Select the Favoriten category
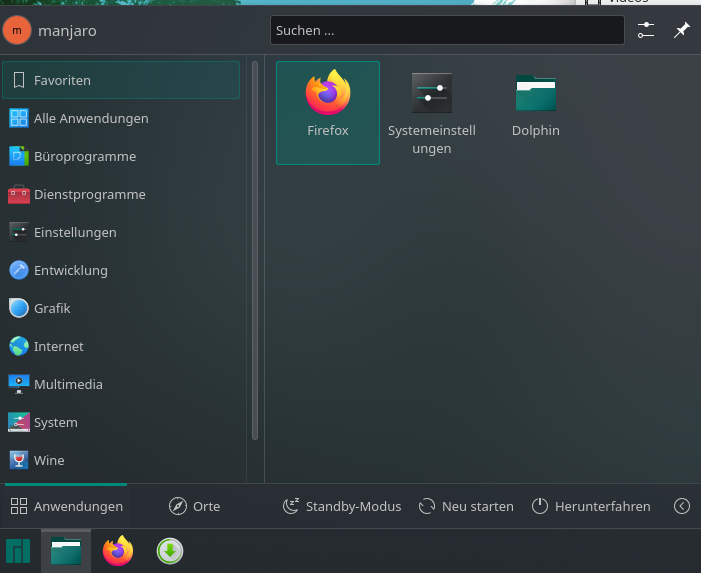Viewport: 701px width, 573px height. coord(121,80)
